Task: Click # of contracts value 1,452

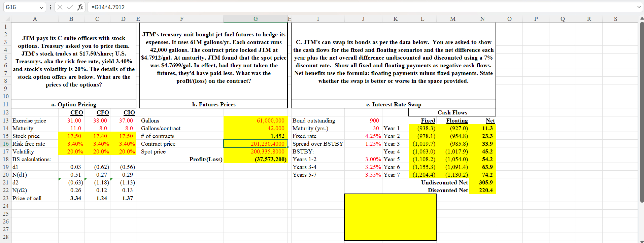Action: [256, 136]
